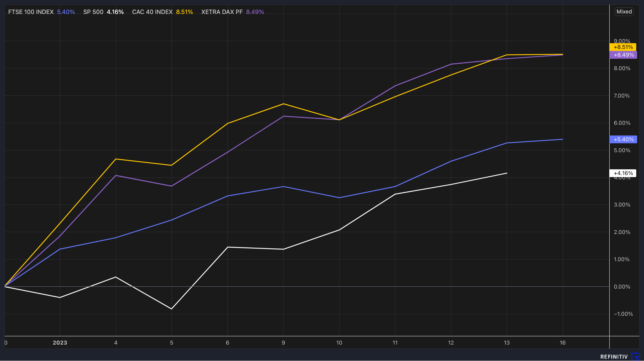This screenshot has height=361, width=644.
Task: Click the blue +5.40% price tag
Action: coord(623,139)
